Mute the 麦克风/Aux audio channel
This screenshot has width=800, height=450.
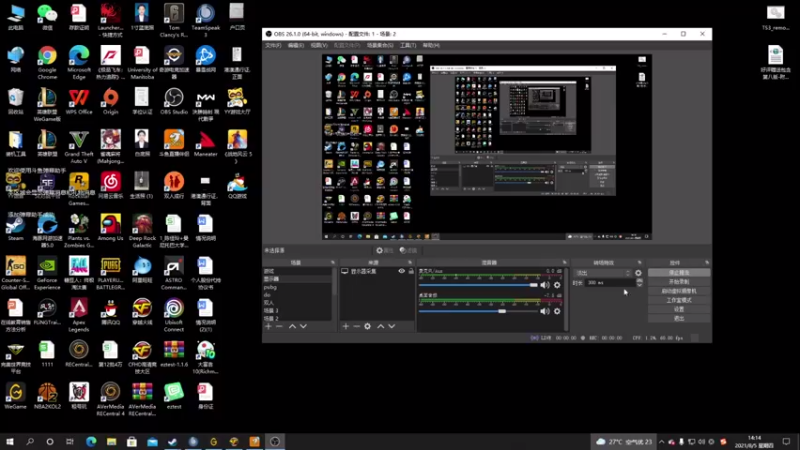coord(545,285)
